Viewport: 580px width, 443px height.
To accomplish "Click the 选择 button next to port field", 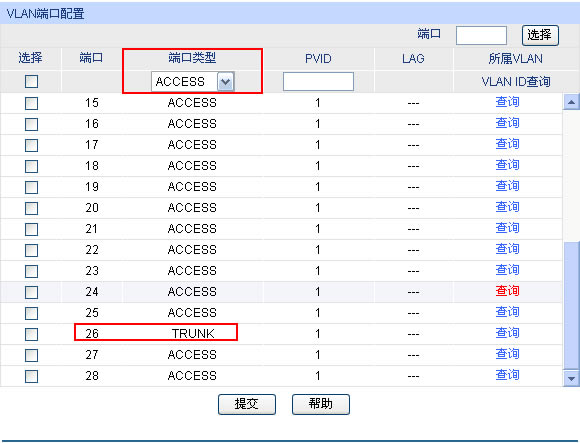I will (x=540, y=35).
